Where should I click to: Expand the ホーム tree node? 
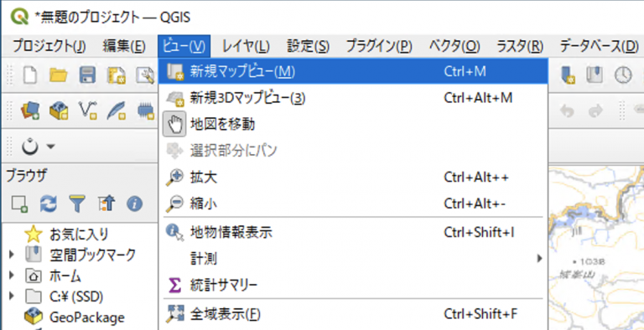(12, 276)
